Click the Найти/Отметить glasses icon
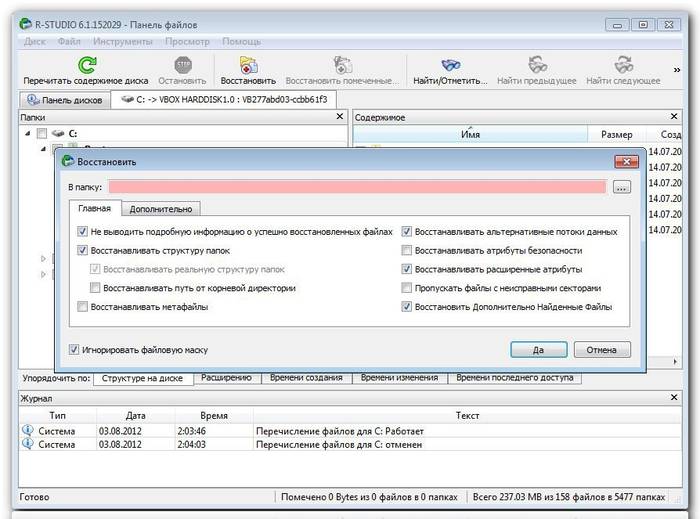Image resolution: width=700 pixels, height=519 pixels. [x=449, y=65]
